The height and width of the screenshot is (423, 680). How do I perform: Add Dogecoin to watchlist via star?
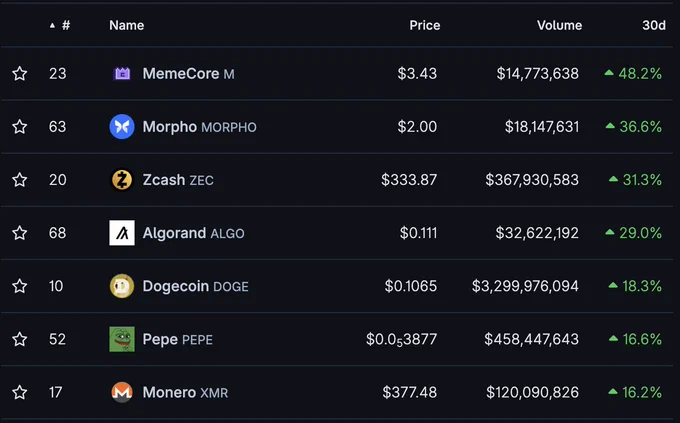[x=20, y=286]
